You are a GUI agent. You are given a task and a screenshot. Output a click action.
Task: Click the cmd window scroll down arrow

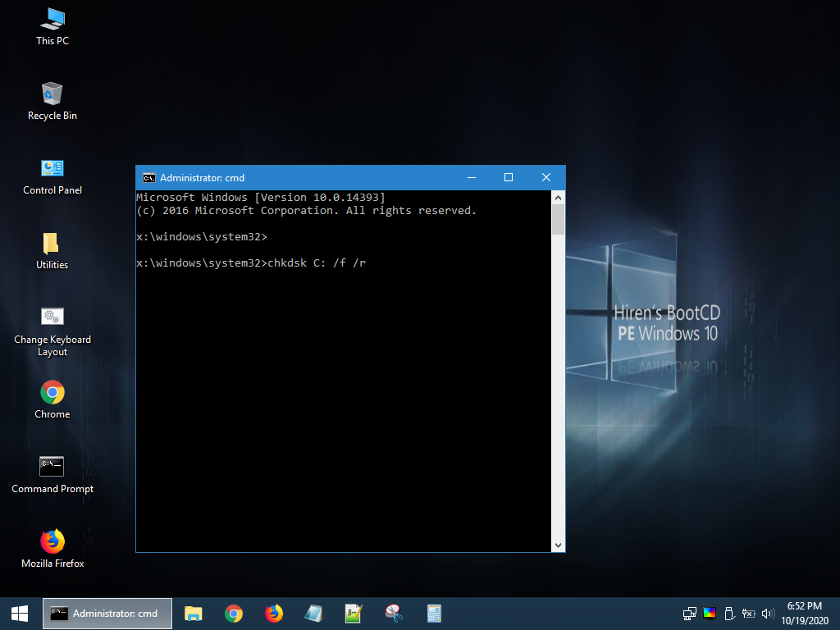pos(559,545)
